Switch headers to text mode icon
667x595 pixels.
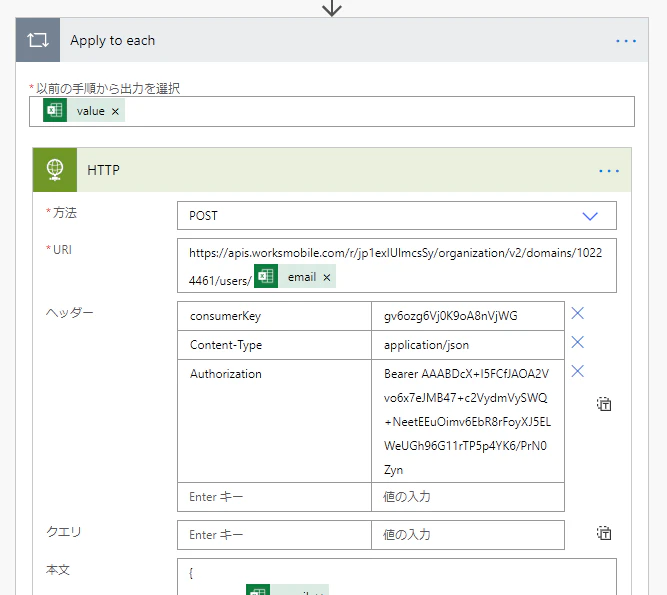(x=604, y=404)
